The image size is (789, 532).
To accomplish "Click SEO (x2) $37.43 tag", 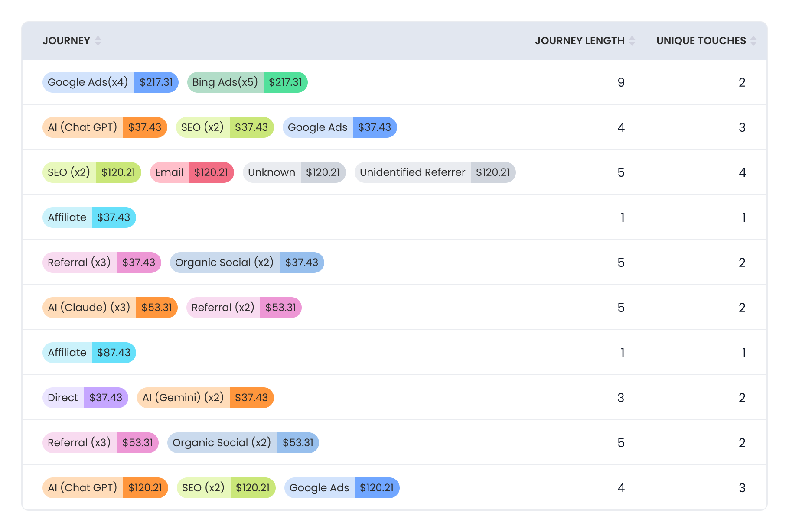I will 225,127.
